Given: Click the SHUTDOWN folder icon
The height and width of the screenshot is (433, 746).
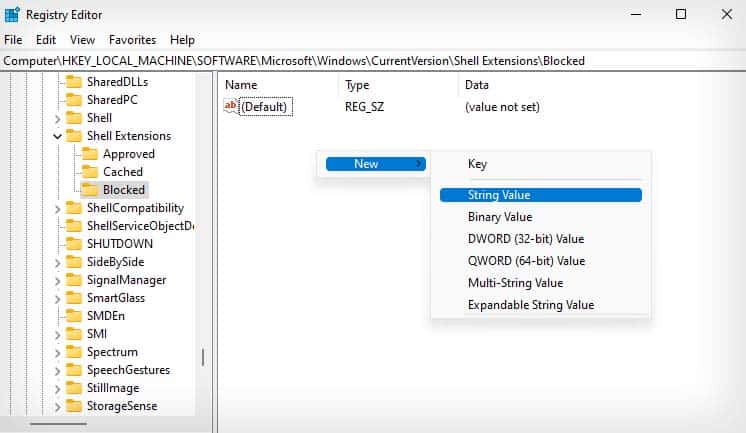Looking at the screenshot, I should (x=74, y=244).
